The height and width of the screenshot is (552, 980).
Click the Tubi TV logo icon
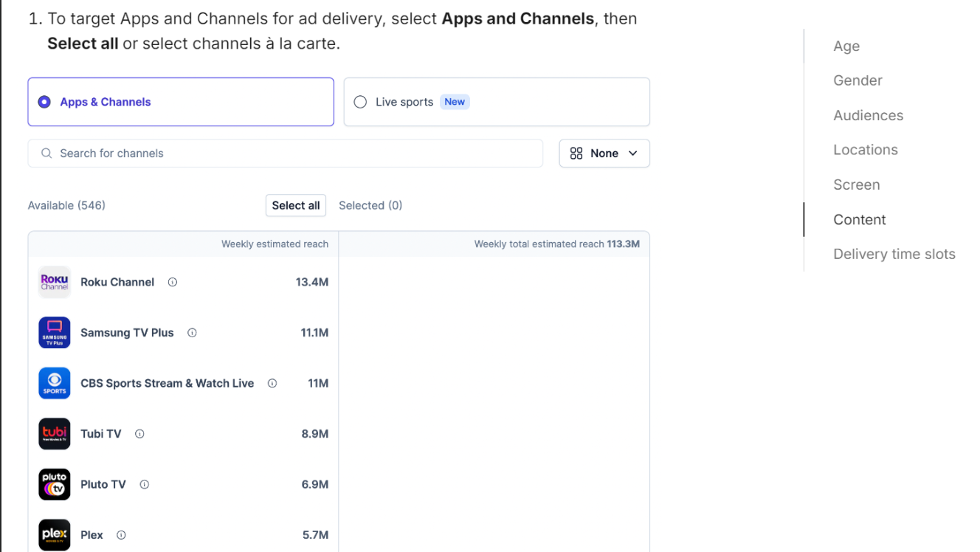point(54,434)
